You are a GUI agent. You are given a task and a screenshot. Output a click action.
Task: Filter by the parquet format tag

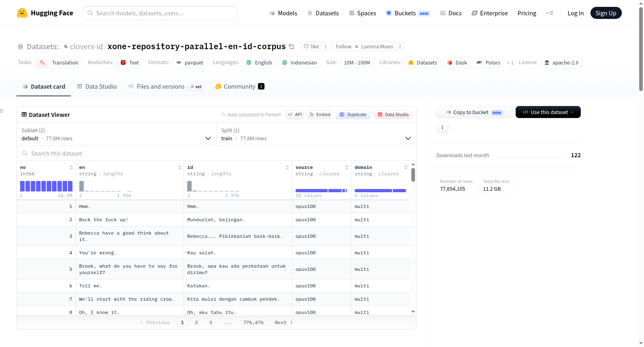[x=190, y=62]
